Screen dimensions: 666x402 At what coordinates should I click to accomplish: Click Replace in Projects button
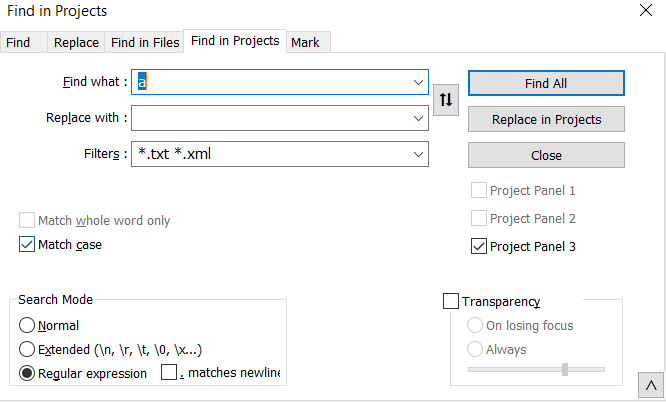coord(546,119)
